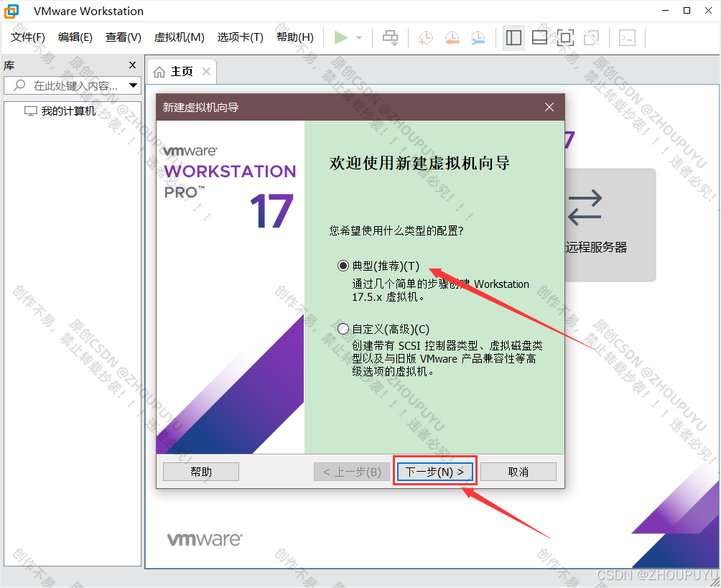Image resolution: width=721 pixels, height=588 pixels.
Task: Open the 选项卡(T) menu
Action: tap(240, 37)
